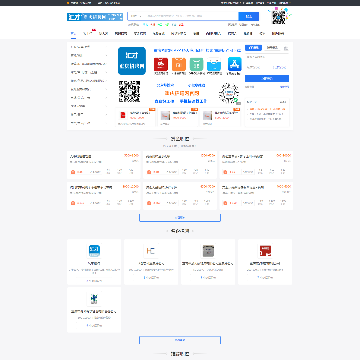Open the orange app icon in banner
360x360 pixels.
pos(179,64)
